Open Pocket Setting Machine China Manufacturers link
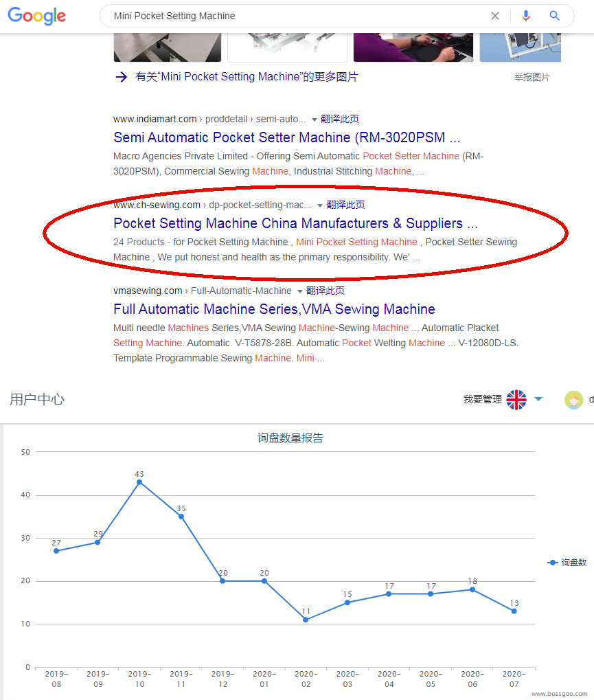 point(295,223)
